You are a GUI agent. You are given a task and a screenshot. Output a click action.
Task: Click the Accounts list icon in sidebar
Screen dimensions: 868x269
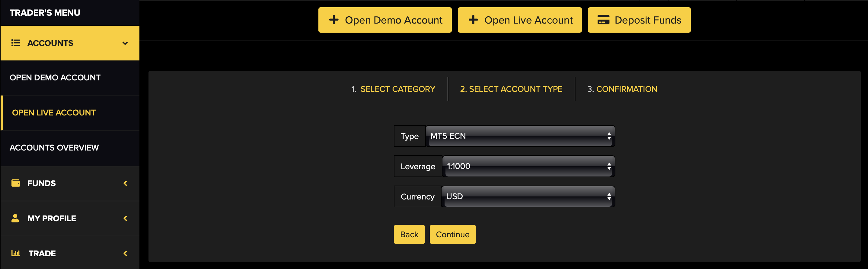point(15,43)
